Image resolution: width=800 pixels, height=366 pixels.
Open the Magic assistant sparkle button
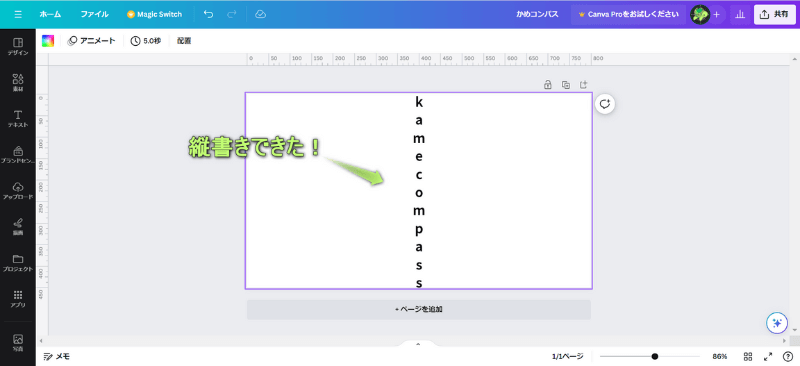[x=777, y=323]
